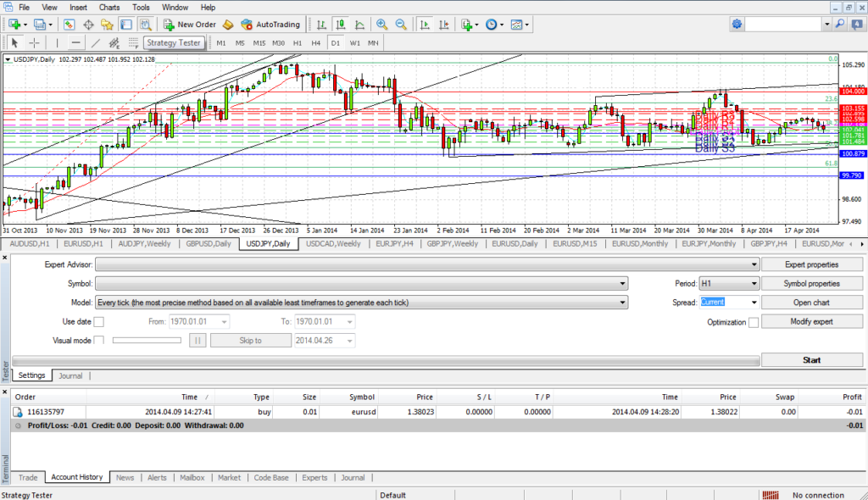Select the equidistant channel tool
The image size is (868, 500).
coord(114,42)
